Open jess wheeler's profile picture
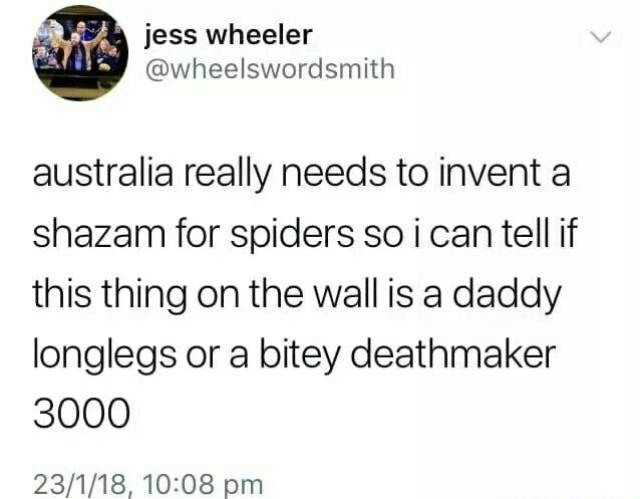This screenshot has height=499, width=640. (80, 53)
